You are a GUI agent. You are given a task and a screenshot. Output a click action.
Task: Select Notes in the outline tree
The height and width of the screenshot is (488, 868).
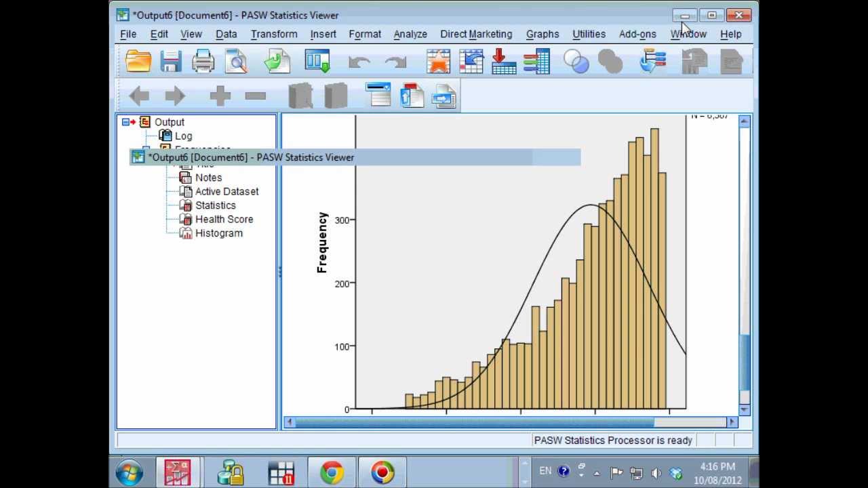tap(208, 178)
